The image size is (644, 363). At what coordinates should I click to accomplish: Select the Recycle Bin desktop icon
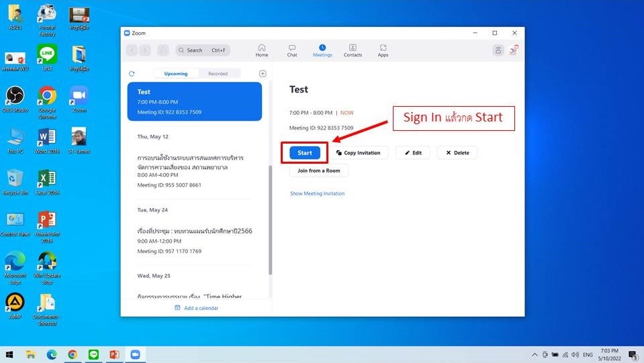point(15,182)
